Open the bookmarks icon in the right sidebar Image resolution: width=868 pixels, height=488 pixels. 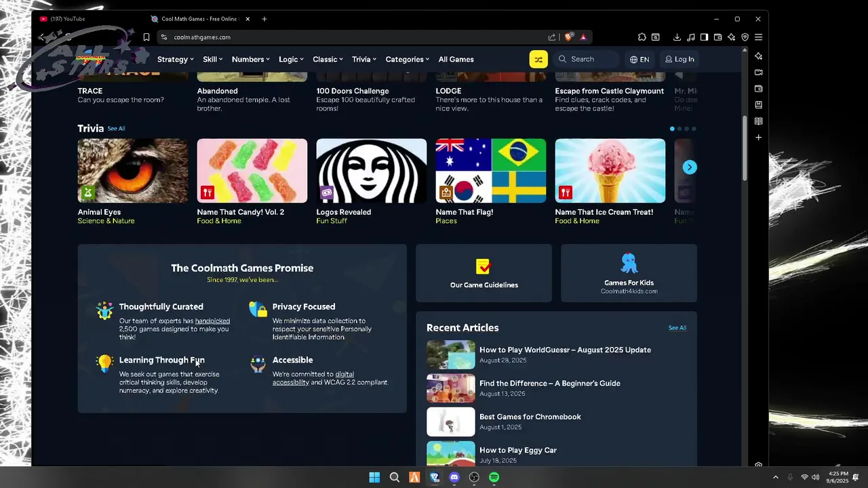click(x=759, y=105)
